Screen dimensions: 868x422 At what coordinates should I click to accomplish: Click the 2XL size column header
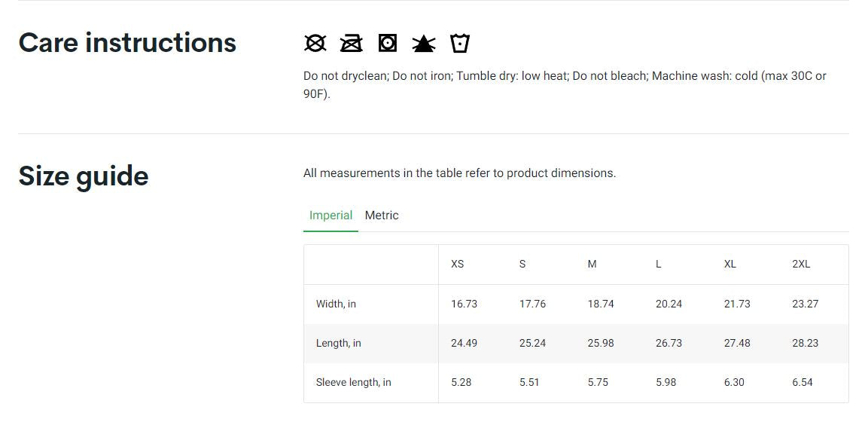click(x=801, y=265)
